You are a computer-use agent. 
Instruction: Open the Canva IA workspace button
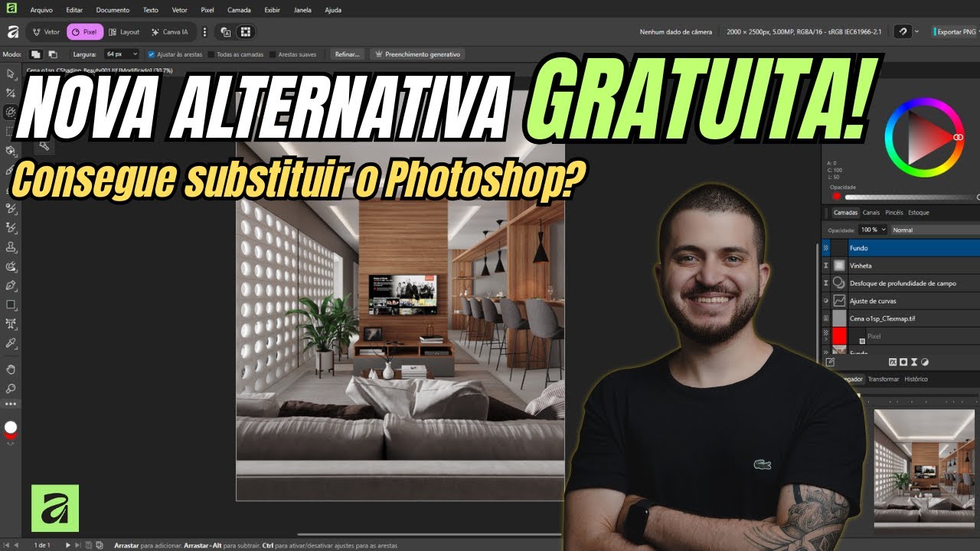point(169,32)
